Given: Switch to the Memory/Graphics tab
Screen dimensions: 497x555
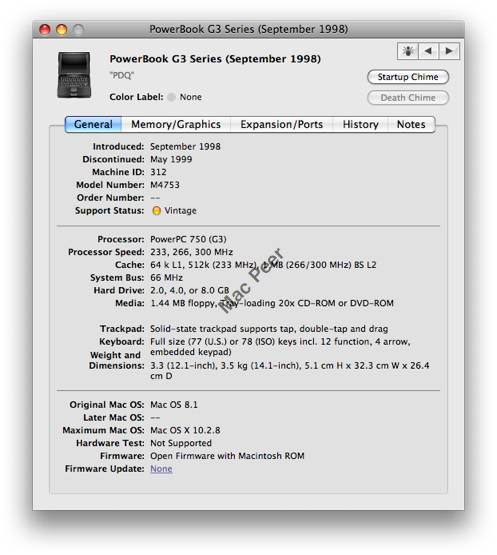Looking at the screenshot, I should point(176,124).
